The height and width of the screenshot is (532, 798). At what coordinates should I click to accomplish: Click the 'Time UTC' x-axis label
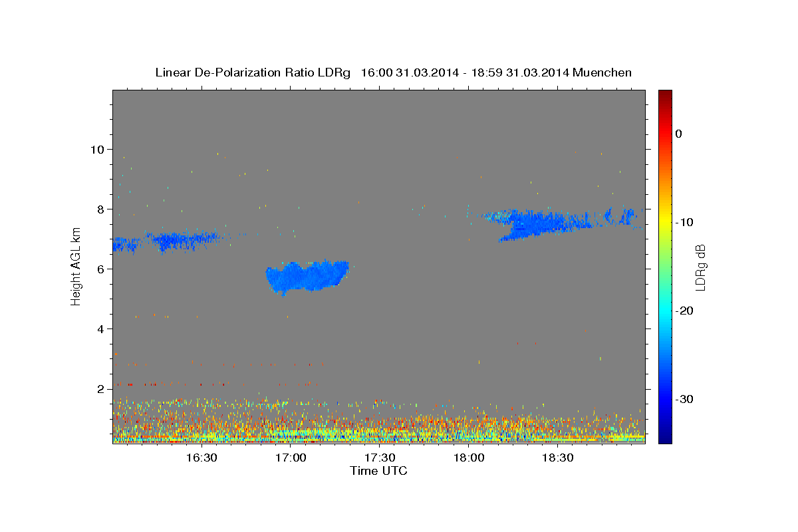[378, 471]
